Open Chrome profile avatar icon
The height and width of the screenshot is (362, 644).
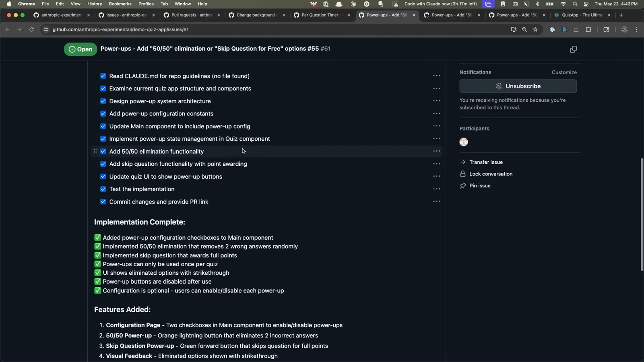pos(624,29)
